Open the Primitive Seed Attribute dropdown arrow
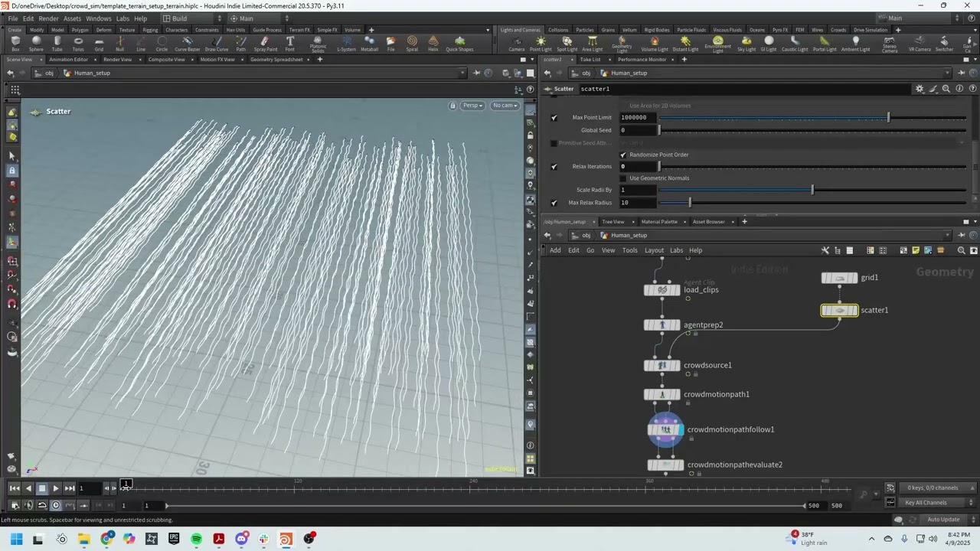Screen dimensions: 980x551 tap(962, 143)
